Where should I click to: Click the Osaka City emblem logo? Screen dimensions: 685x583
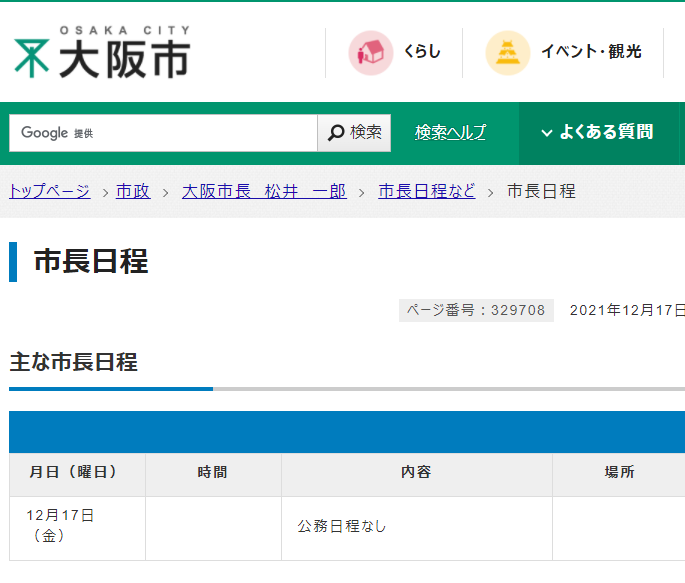point(32,57)
